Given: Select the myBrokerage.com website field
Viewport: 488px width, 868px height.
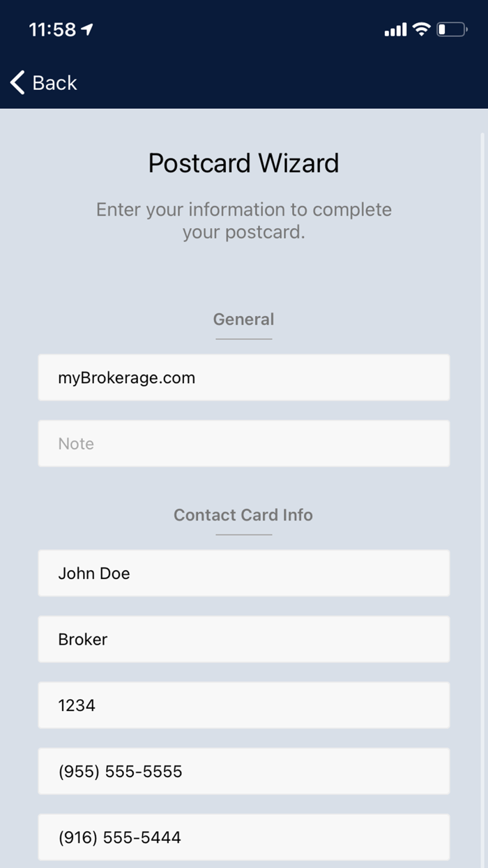Looking at the screenshot, I should point(244,377).
